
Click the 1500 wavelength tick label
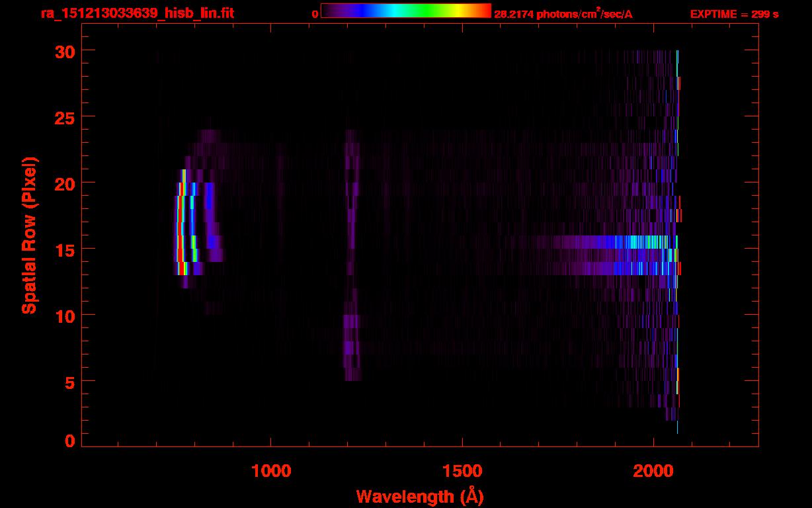coord(462,471)
